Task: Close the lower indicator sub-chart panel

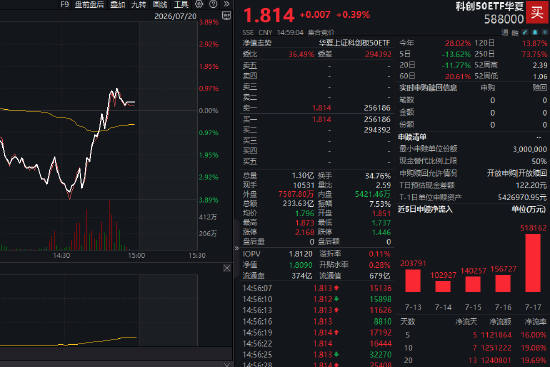Action: (227, 268)
